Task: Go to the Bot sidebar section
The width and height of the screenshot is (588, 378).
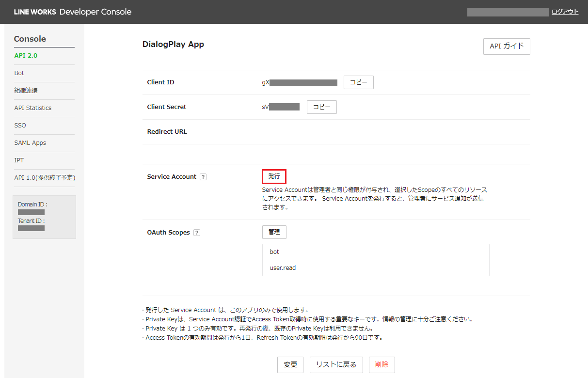Action: tap(19, 73)
